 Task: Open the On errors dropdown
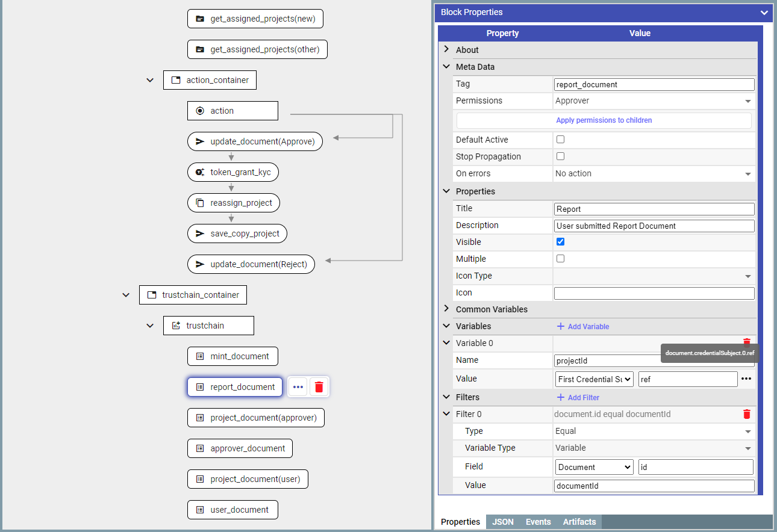[x=654, y=174]
